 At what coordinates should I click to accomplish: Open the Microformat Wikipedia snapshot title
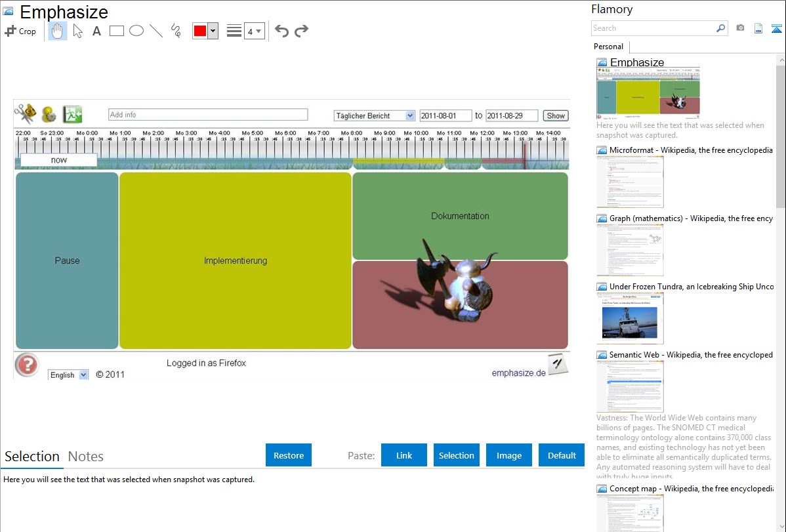tap(691, 150)
